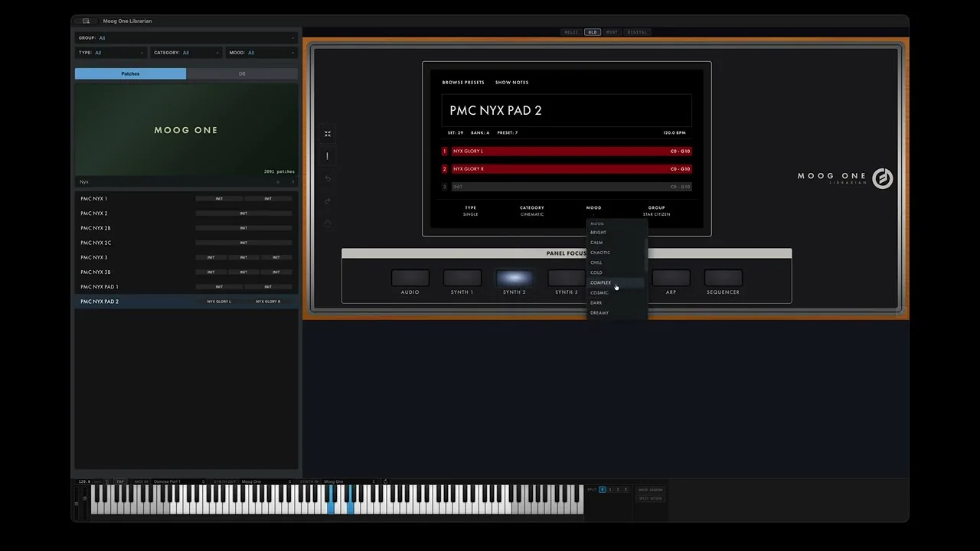980x551 pixels.
Task: Click the PMC NYX PAD 2 preset name field
Action: point(567,110)
